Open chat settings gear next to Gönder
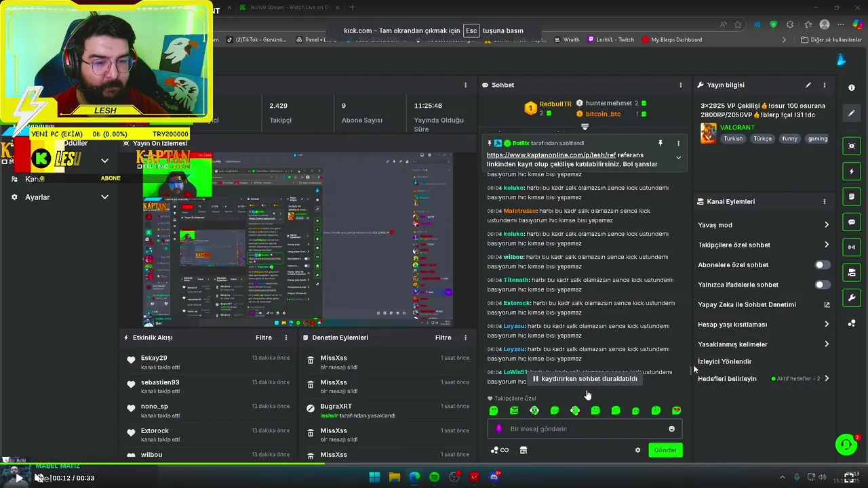 [637, 450]
